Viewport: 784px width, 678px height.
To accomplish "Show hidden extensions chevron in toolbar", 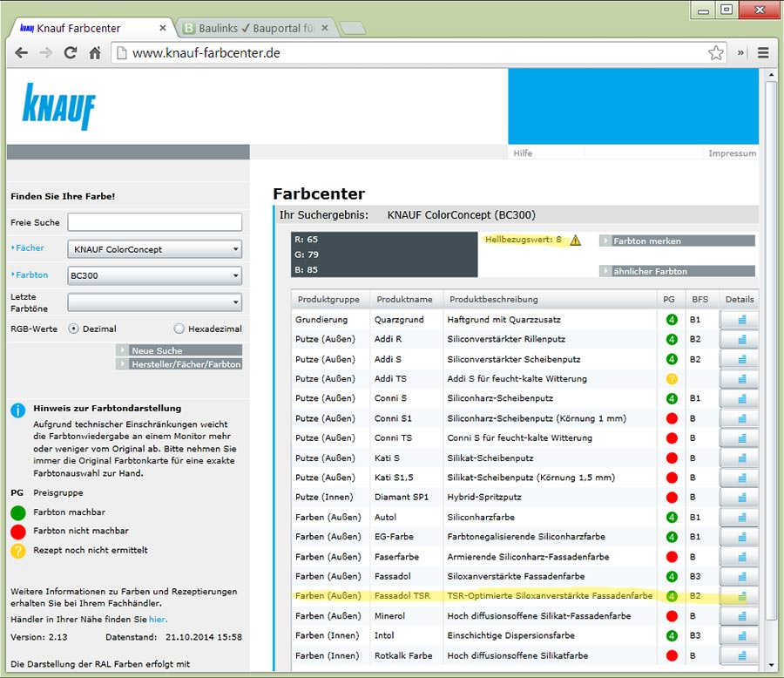I will [x=740, y=52].
